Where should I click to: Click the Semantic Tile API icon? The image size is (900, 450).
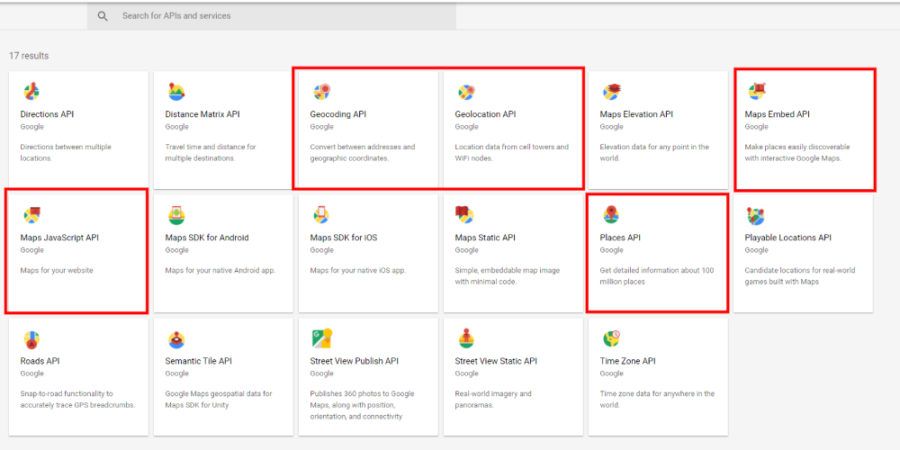coord(176,340)
